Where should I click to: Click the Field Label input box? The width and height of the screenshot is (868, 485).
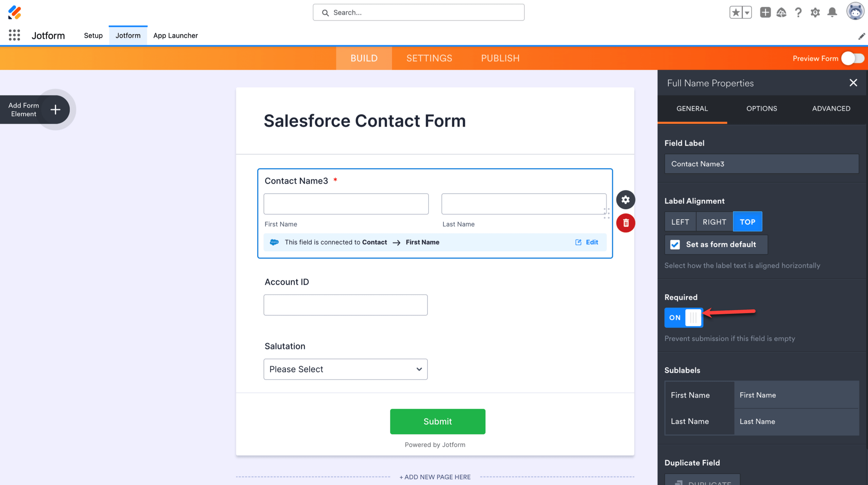pos(761,164)
